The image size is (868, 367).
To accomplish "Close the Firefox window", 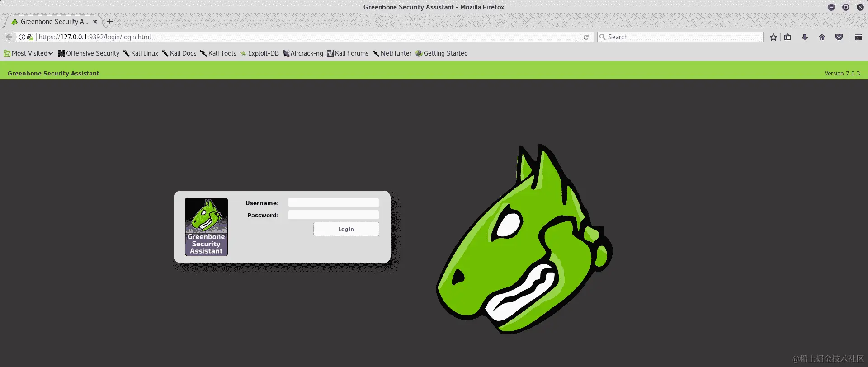I will (x=860, y=7).
